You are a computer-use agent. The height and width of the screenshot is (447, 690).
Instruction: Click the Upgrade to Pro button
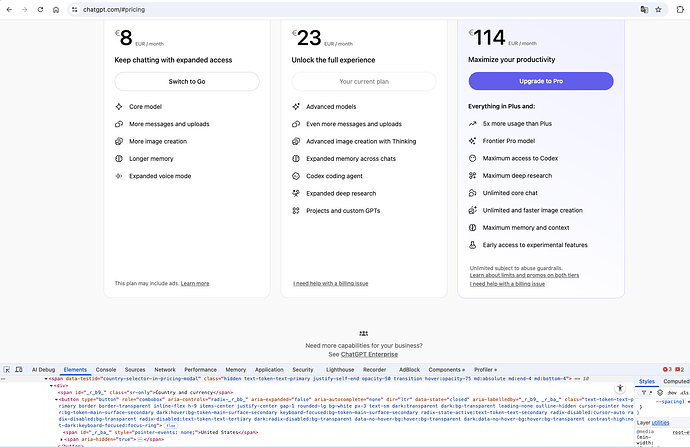point(541,81)
